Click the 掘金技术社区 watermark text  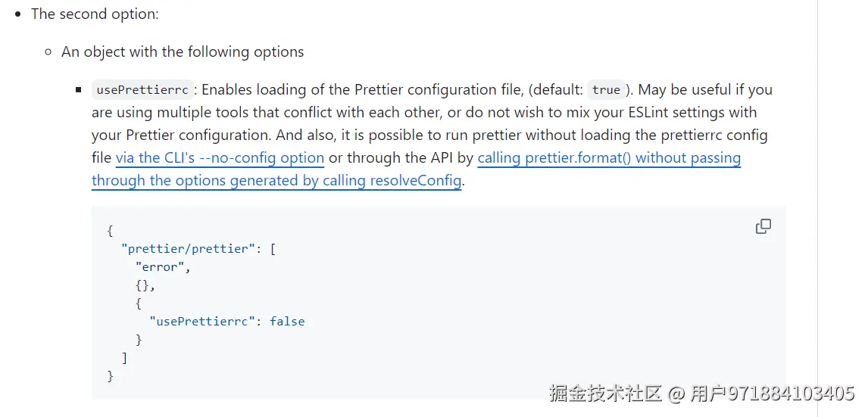(605, 394)
